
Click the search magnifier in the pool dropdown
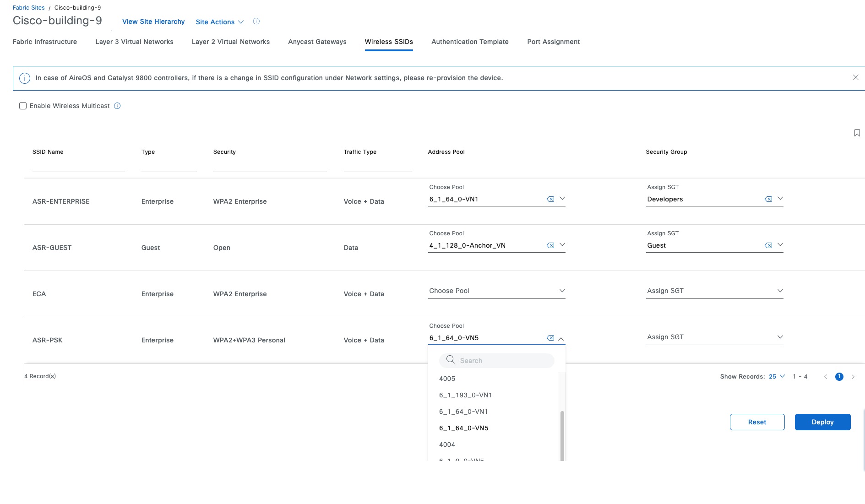point(450,360)
